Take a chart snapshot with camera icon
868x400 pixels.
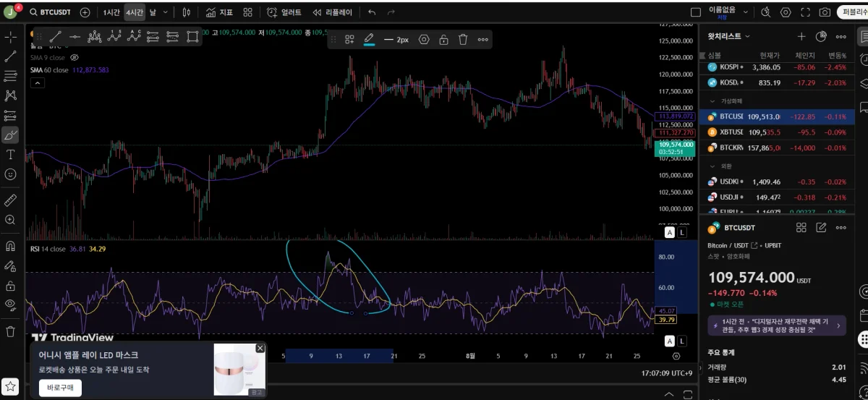(x=825, y=12)
